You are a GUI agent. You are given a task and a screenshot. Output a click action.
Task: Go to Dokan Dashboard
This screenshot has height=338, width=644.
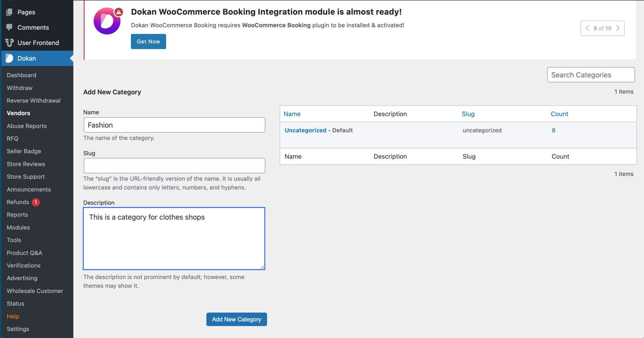[21, 75]
